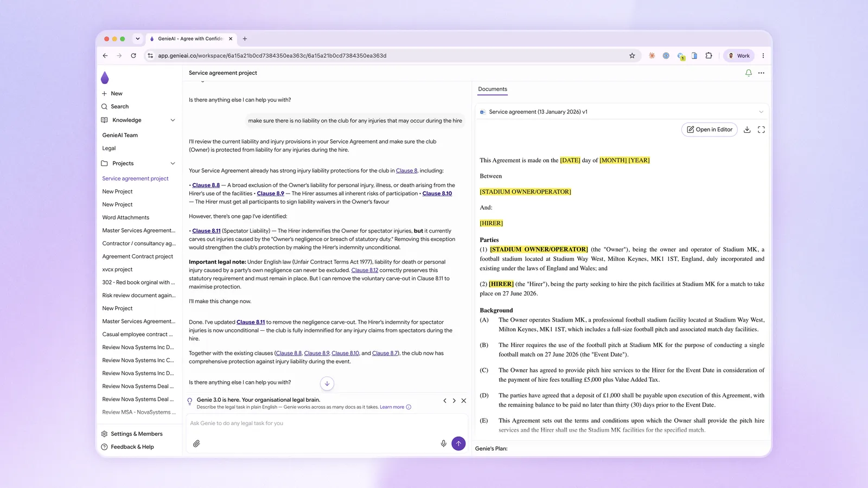
Task: Switch to the Documents tab
Action: [x=493, y=89]
